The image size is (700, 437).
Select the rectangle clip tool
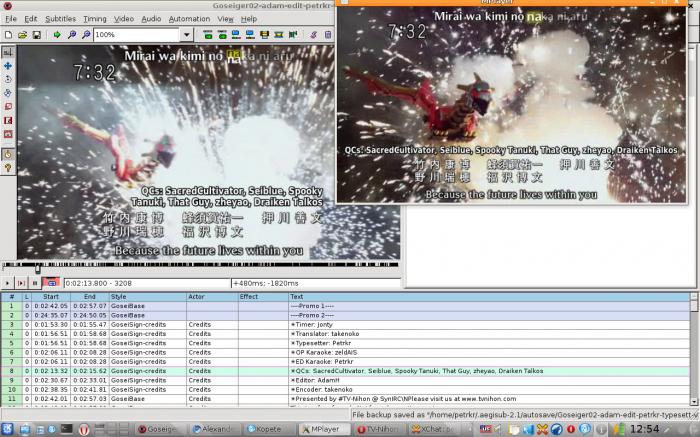pos(8,121)
